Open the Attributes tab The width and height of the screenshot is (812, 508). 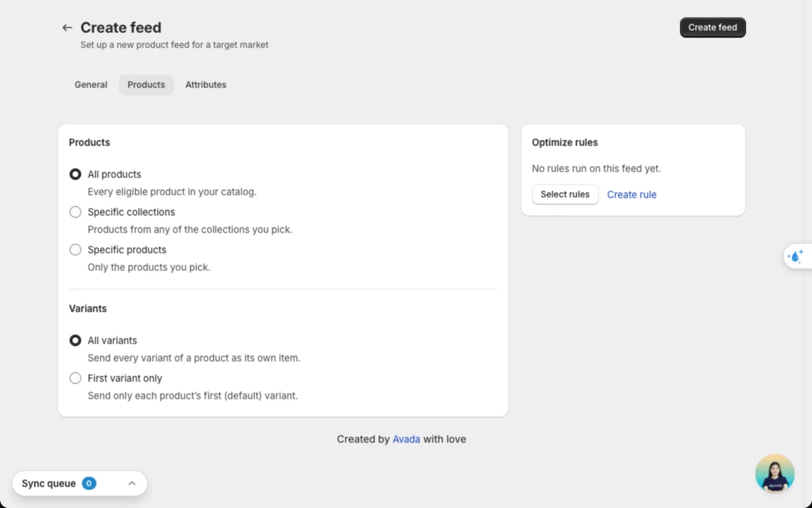[x=206, y=85]
